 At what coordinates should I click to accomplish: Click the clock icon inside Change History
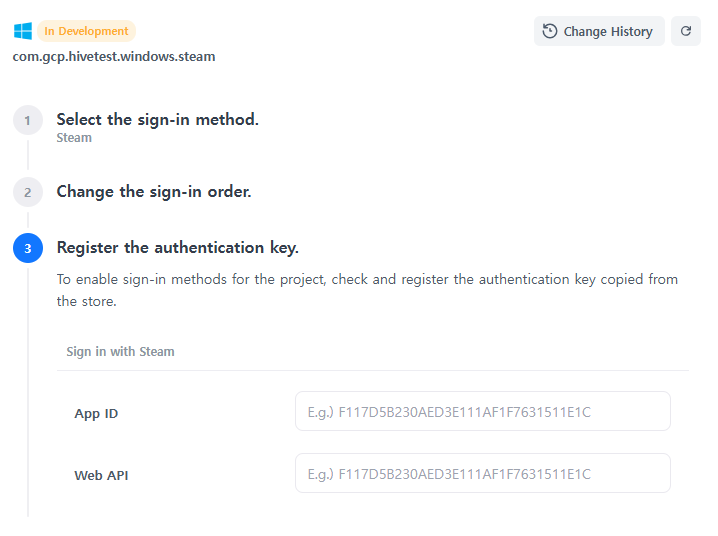tap(550, 31)
